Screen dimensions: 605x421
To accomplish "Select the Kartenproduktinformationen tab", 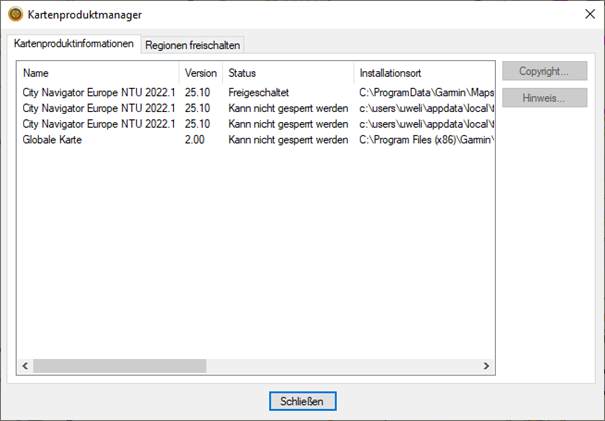I will pos(73,44).
